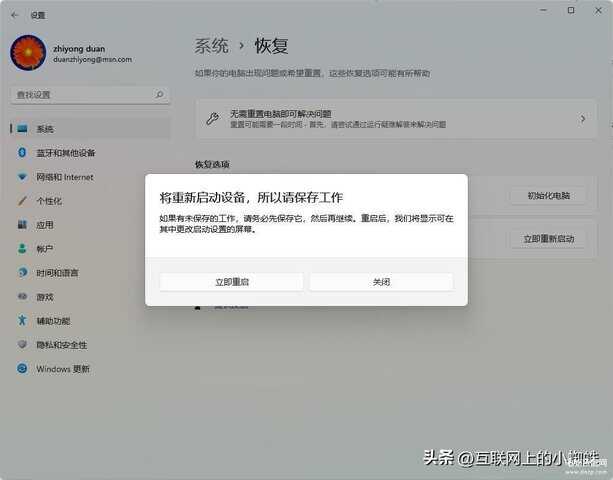Image resolution: width=613 pixels, height=480 pixels.
Task: Click the gaming controller icon
Action: click(22, 296)
